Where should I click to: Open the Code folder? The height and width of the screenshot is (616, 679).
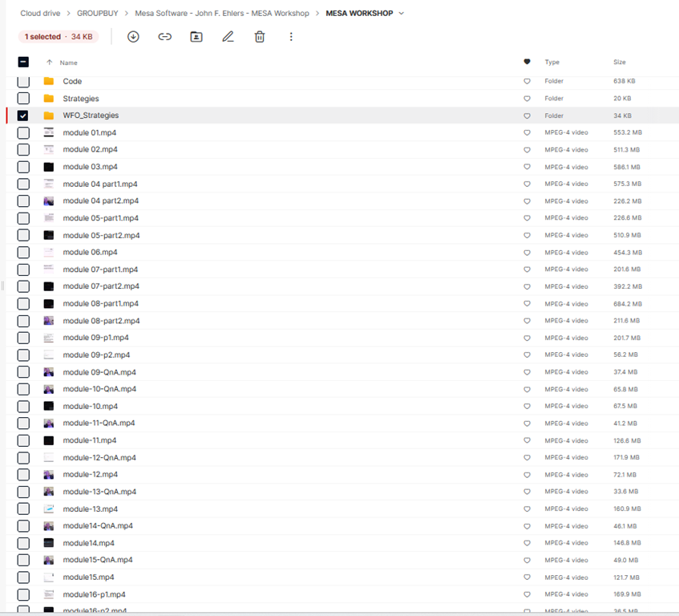click(72, 81)
